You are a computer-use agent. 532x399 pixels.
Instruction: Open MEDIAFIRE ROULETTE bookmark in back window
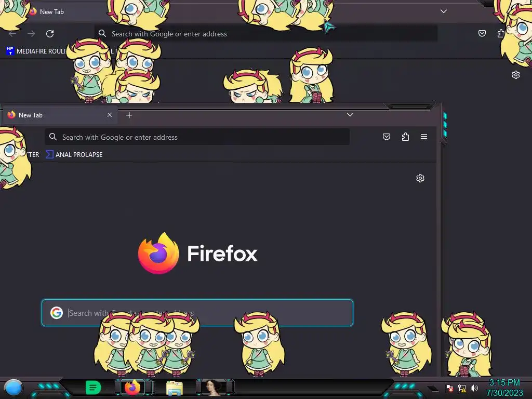coord(36,51)
